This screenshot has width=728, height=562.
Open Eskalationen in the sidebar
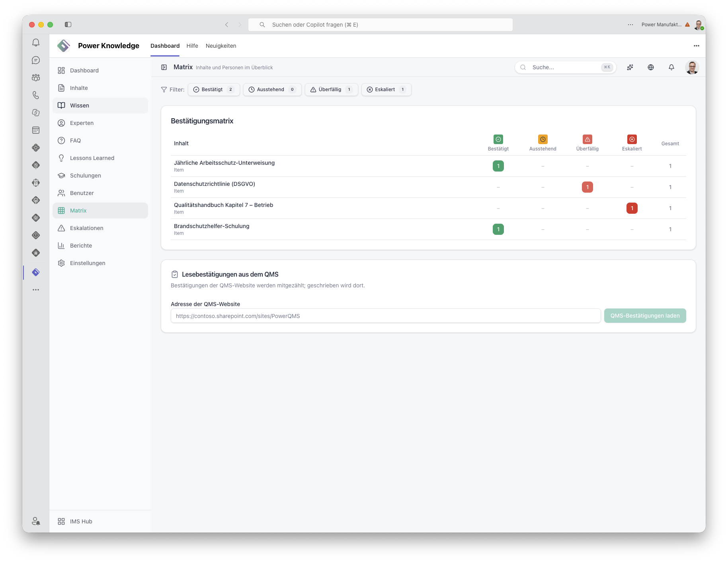tap(100, 228)
